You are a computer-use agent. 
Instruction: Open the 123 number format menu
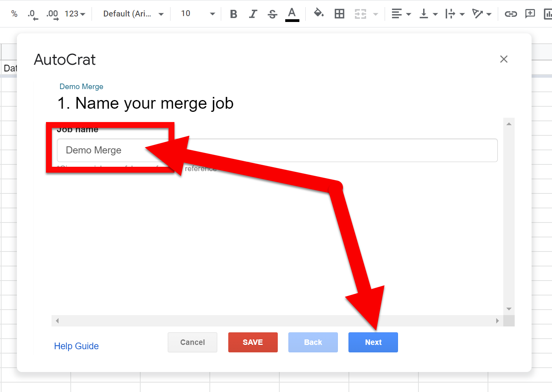tap(75, 14)
